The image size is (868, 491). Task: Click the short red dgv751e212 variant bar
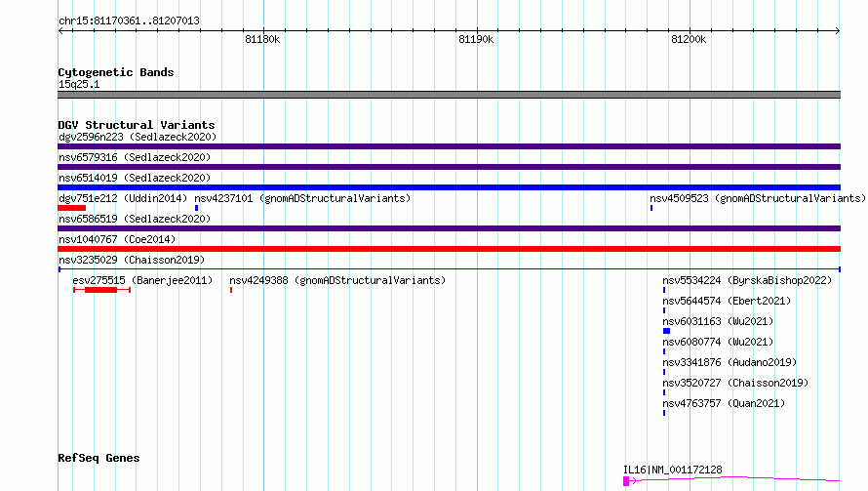point(71,208)
